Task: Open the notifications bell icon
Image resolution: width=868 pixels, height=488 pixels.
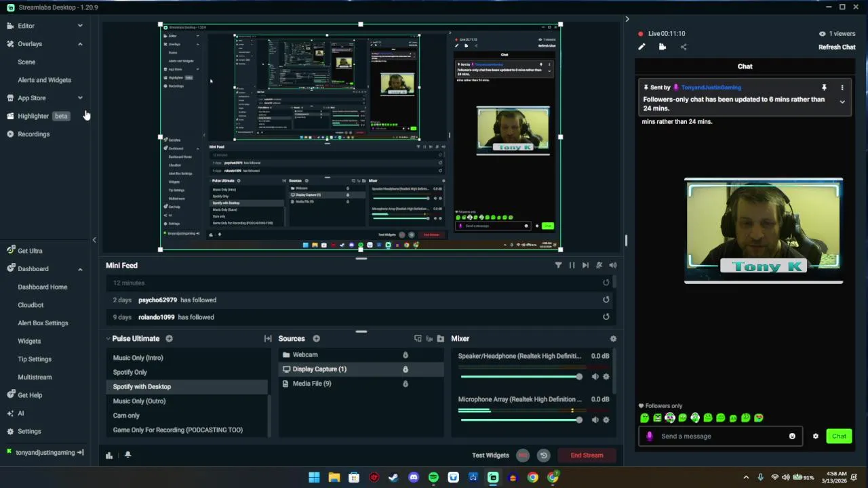Action: [x=127, y=455]
